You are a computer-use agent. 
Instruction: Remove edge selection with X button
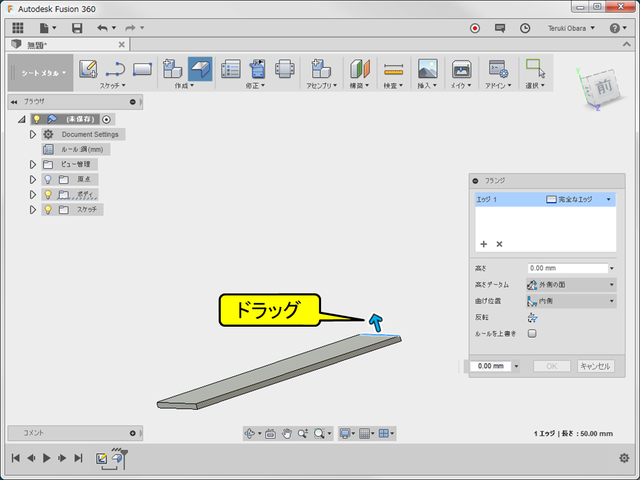[x=499, y=244]
